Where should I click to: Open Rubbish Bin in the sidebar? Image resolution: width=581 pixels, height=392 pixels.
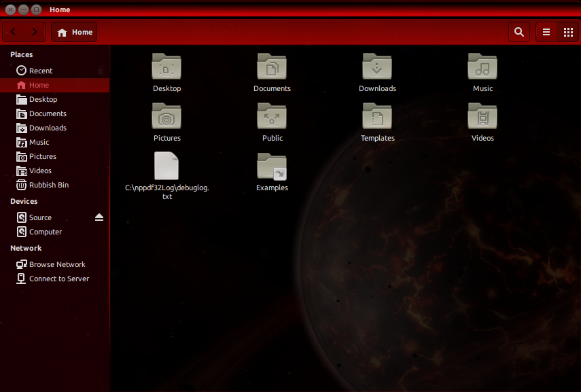point(54,185)
